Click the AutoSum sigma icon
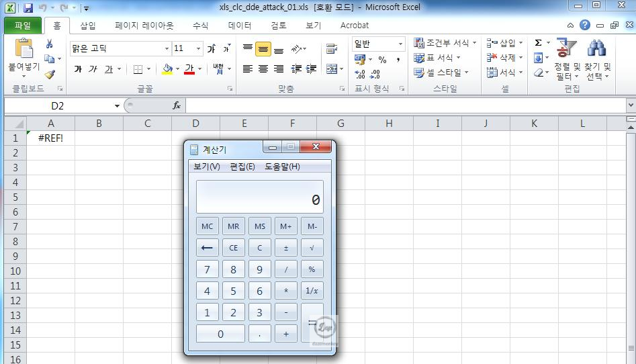Image resolution: width=636 pixels, height=364 pixels. [538, 42]
